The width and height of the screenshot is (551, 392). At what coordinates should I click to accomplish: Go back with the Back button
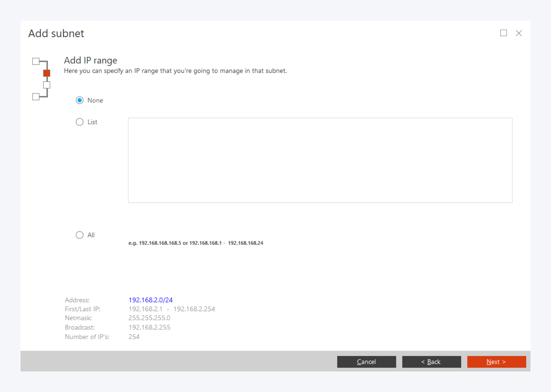pos(431,362)
